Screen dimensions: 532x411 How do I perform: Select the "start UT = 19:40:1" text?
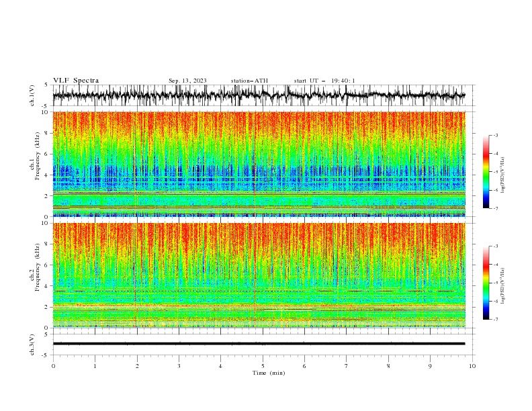click(x=324, y=81)
